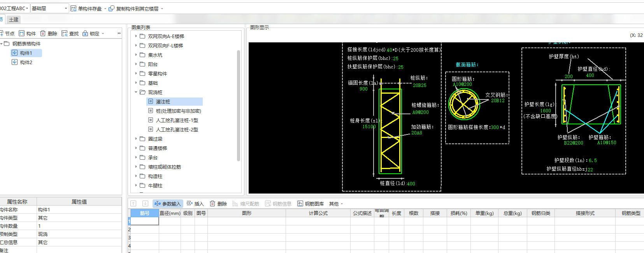
Task: Select the 搭接形式 column header
Action: [585, 213]
